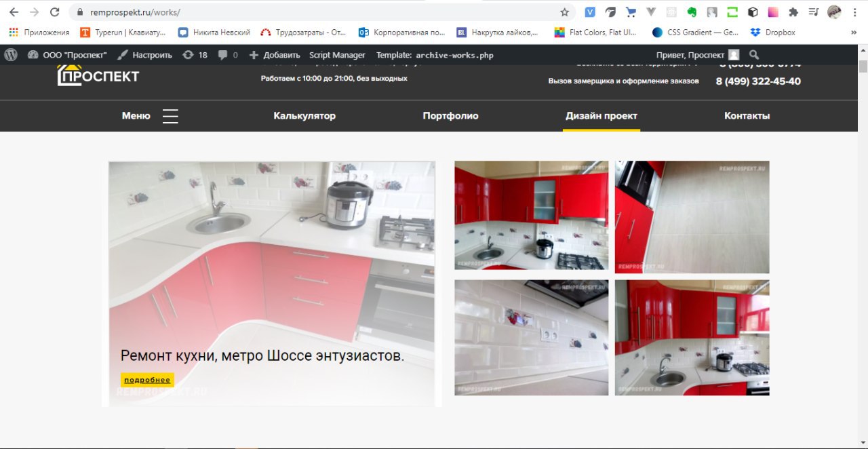Open the gray portrait extension icon
The height and width of the screenshot is (449, 868).
click(x=712, y=12)
